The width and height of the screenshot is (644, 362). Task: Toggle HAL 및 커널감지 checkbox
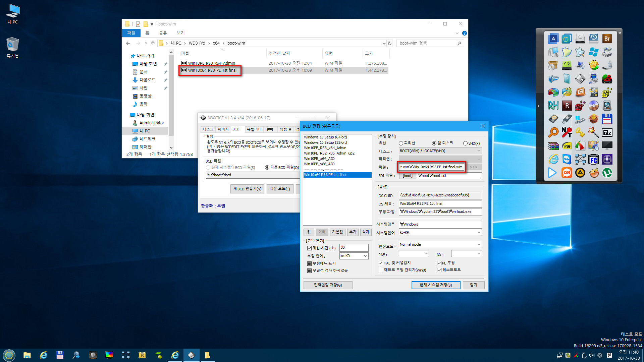pyautogui.click(x=381, y=263)
